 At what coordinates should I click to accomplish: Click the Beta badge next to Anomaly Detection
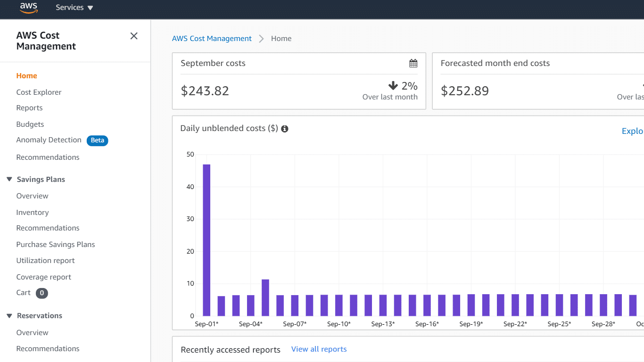click(x=97, y=140)
